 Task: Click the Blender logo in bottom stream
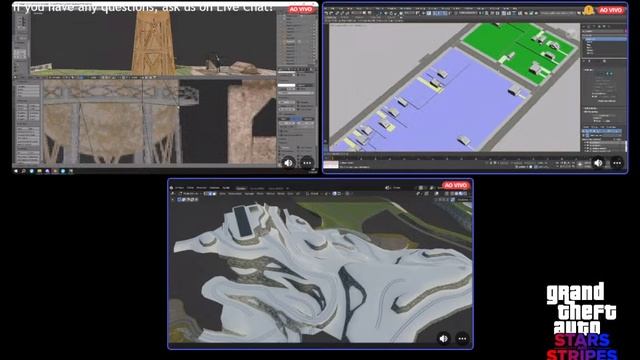click(x=172, y=188)
